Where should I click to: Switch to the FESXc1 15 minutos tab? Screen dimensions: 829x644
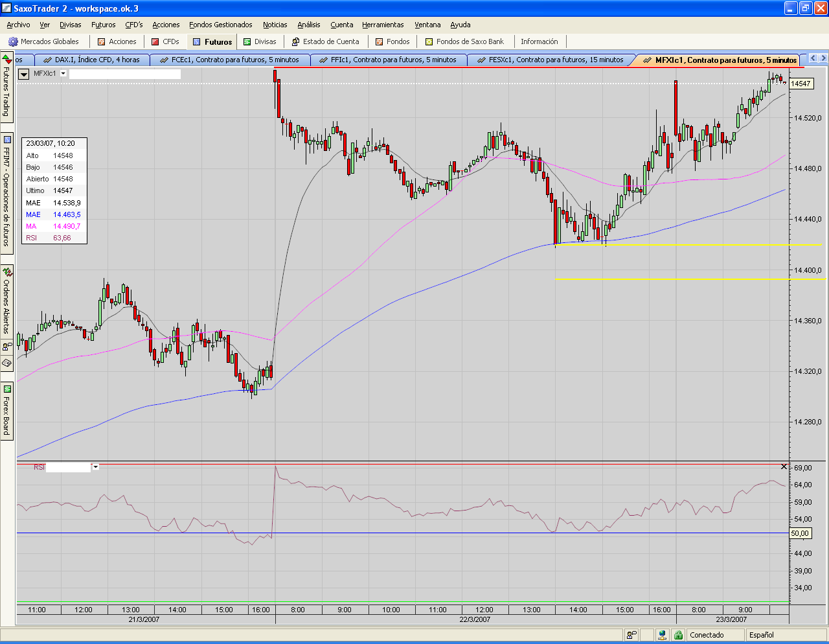coord(555,60)
